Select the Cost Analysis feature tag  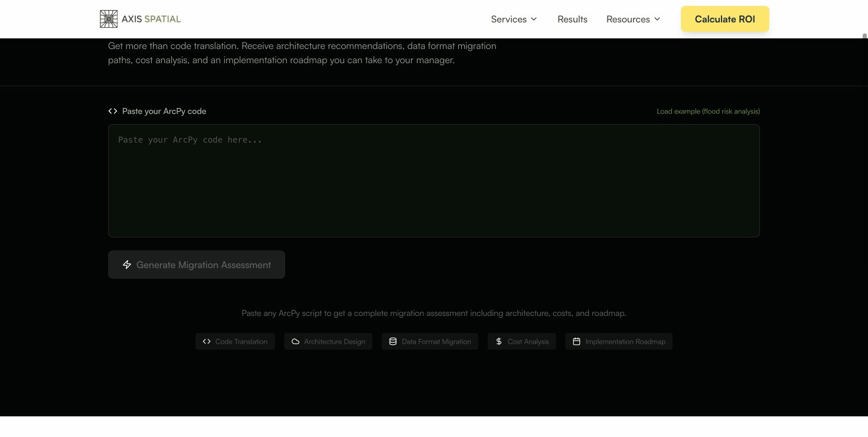pos(522,341)
